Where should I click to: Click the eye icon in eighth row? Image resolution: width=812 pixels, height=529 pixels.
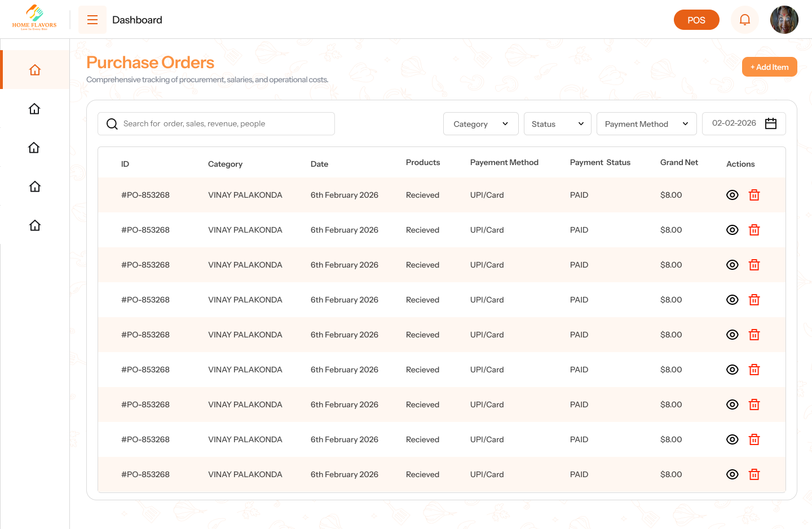pos(732,439)
